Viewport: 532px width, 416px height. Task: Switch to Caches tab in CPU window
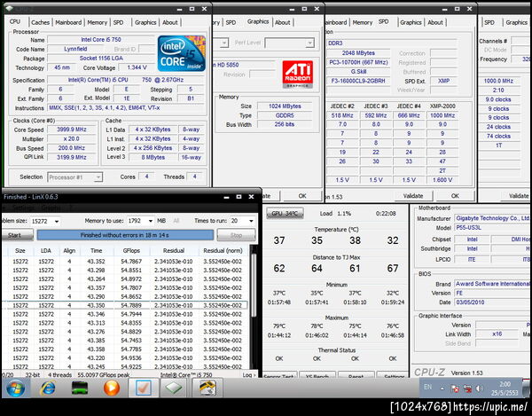pyautogui.click(x=40, y=22)
